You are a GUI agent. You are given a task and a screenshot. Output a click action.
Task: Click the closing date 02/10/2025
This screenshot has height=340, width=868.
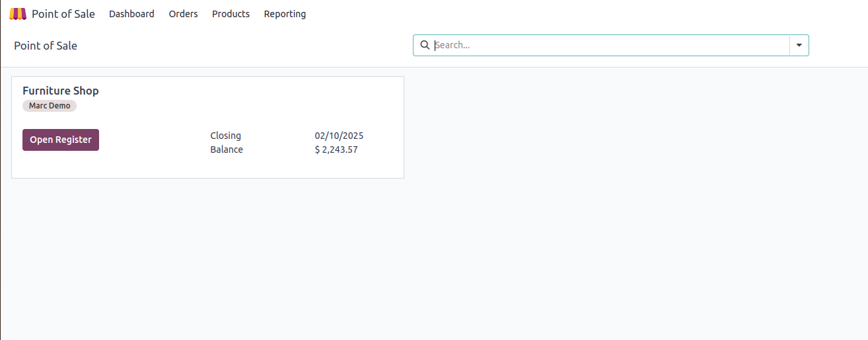[339, 136]
